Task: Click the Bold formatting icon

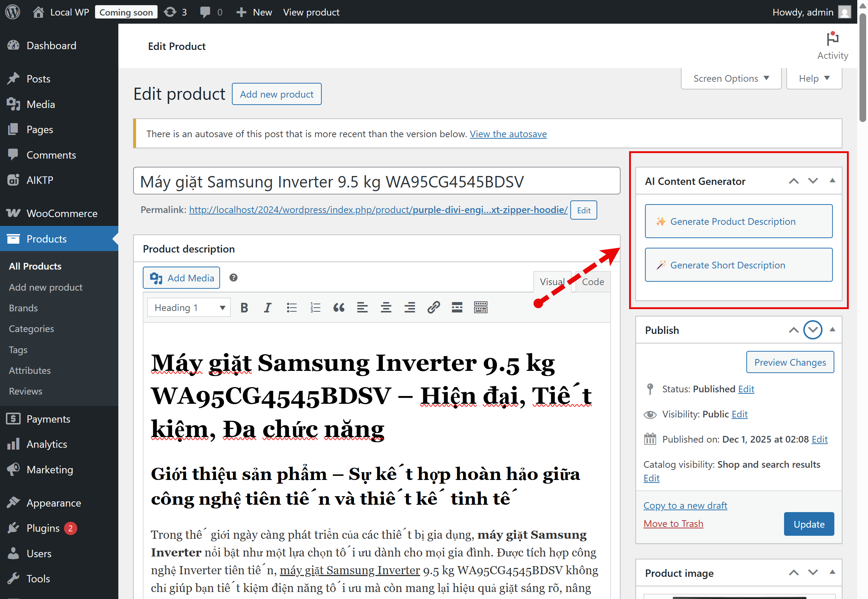Action: 244,308
